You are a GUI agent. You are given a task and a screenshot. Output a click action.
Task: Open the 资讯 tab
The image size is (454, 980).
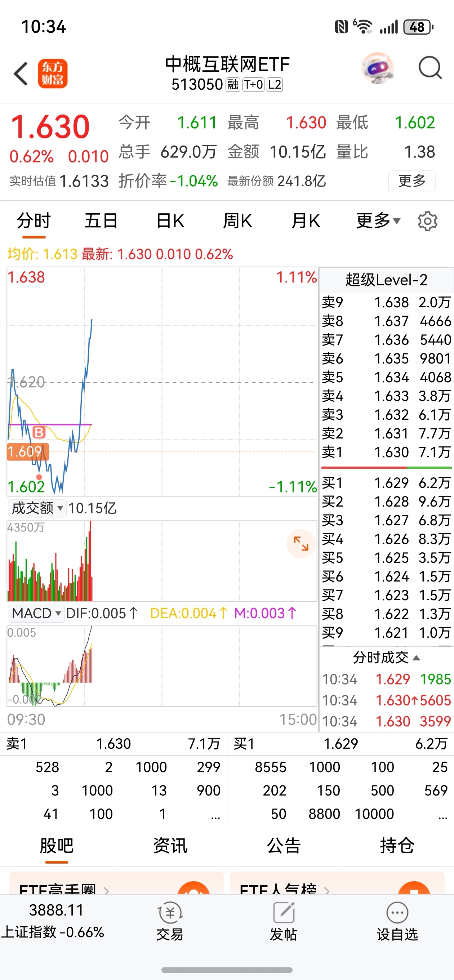point(170,845)
